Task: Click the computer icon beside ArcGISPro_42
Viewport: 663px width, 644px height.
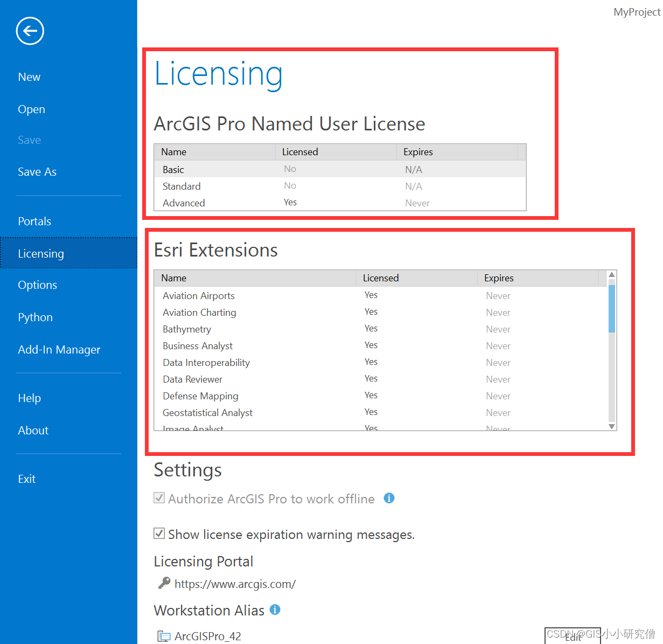Action: pyautogui.click(x=164, y=636)
